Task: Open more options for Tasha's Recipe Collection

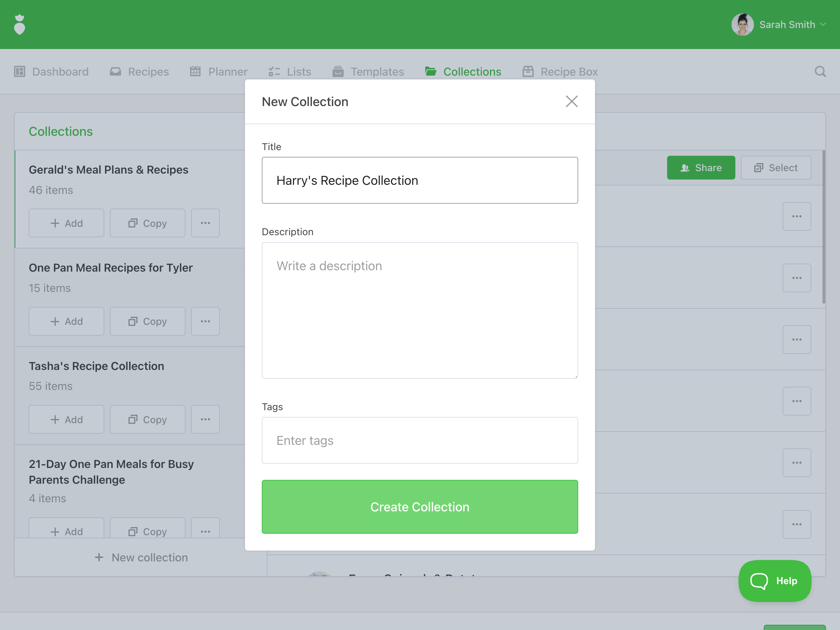Action: click(x=205, y=419)
